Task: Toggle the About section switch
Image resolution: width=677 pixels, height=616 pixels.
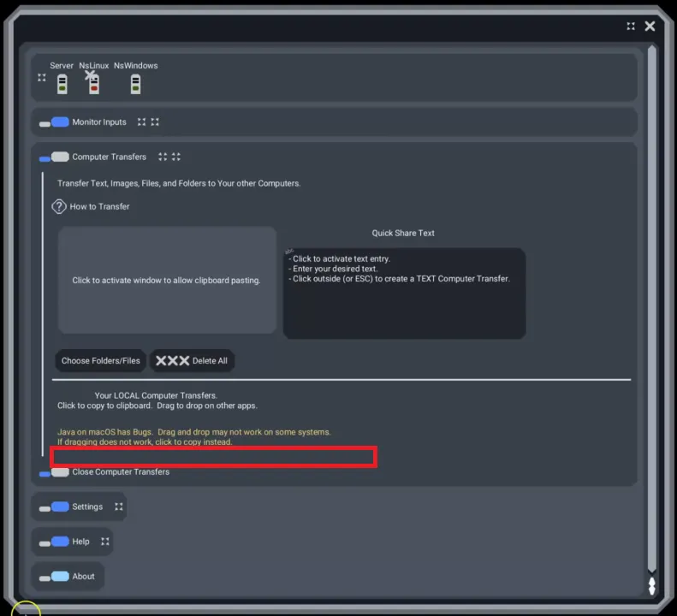Action: (x=54, y=577)
